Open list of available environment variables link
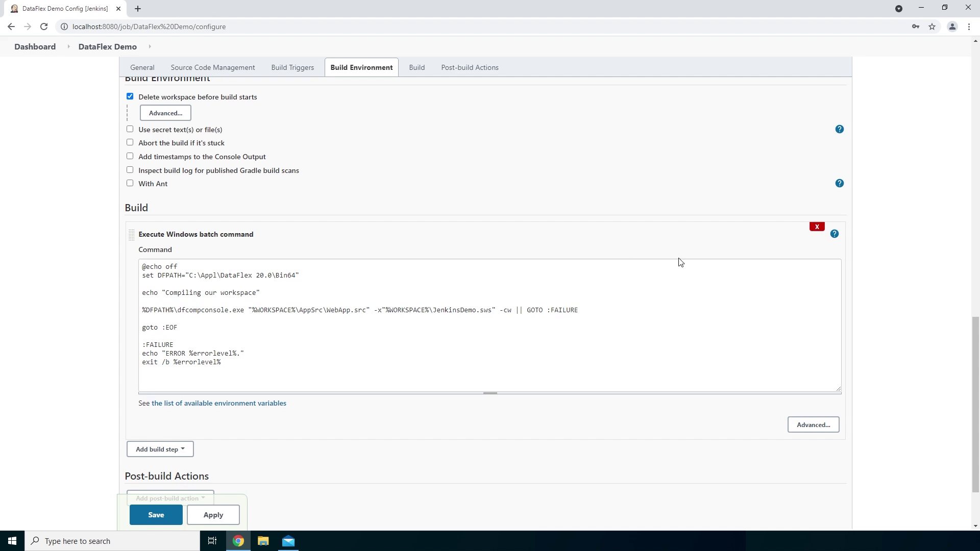980x551 pixels. tap(218, 403)
